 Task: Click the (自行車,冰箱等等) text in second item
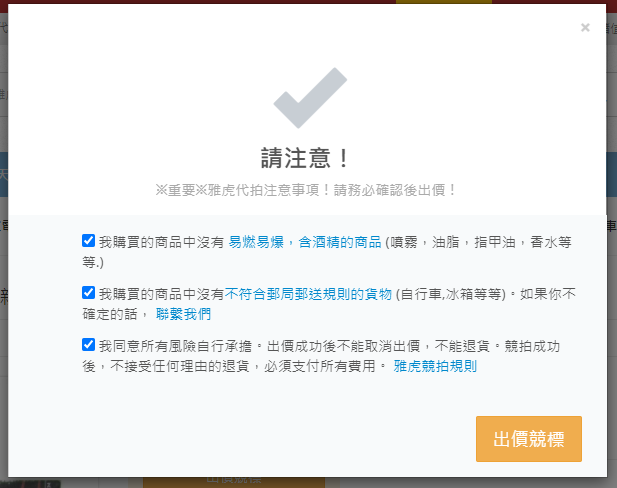tap(451, 294)
